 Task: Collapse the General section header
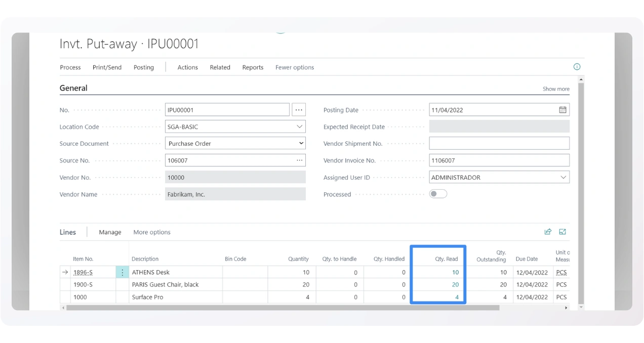[x=73, y=88]
